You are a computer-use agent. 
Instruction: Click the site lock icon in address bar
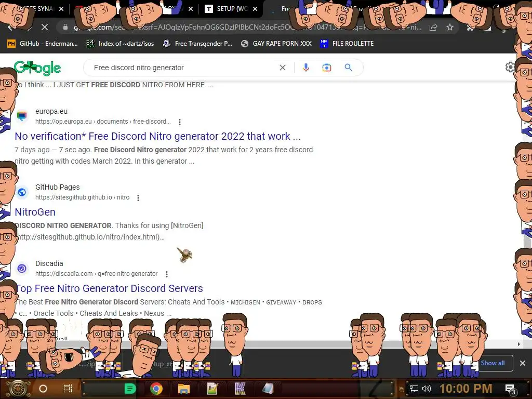[x=65, y=27]
